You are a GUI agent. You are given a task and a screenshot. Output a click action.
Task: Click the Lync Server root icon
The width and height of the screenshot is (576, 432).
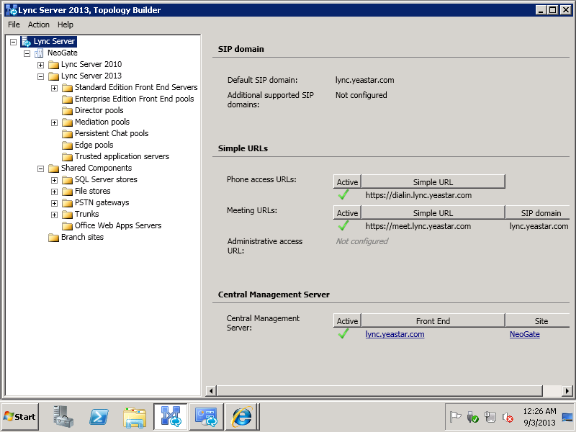click(x=26, y=42)
